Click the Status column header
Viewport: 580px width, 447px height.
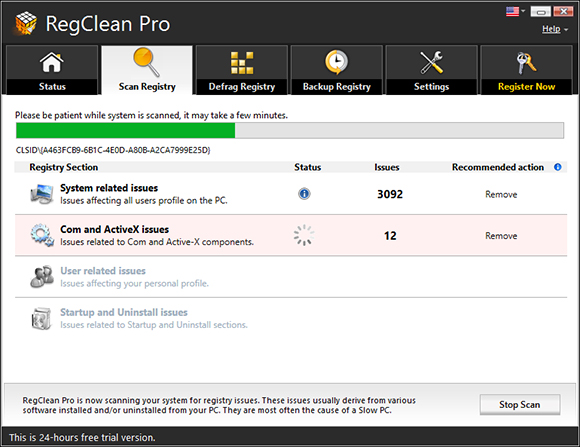307,167
